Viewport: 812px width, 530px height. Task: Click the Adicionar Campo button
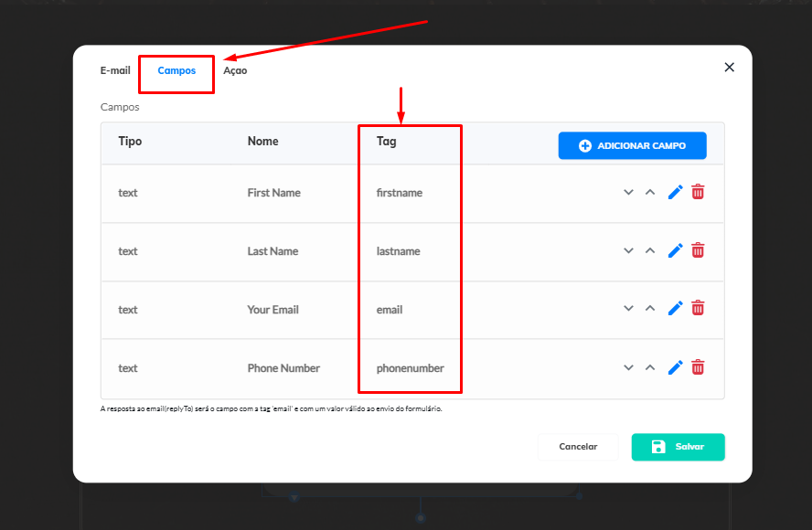(632, 146)
